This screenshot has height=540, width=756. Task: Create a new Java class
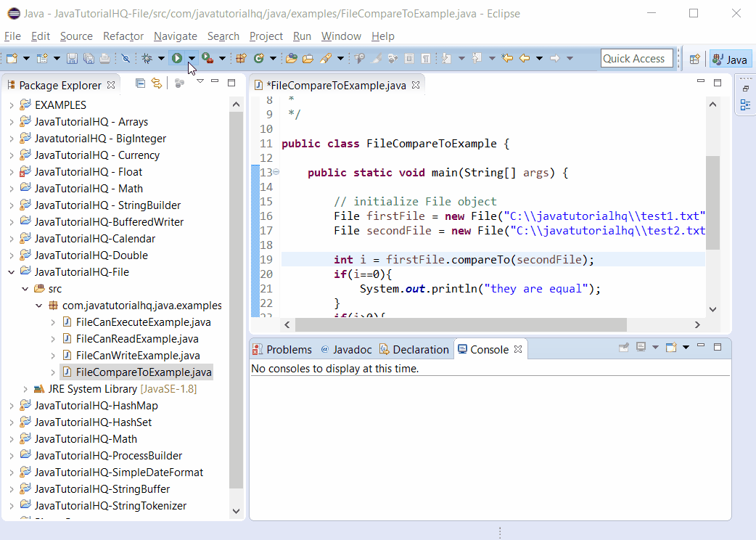coord(42,58)
